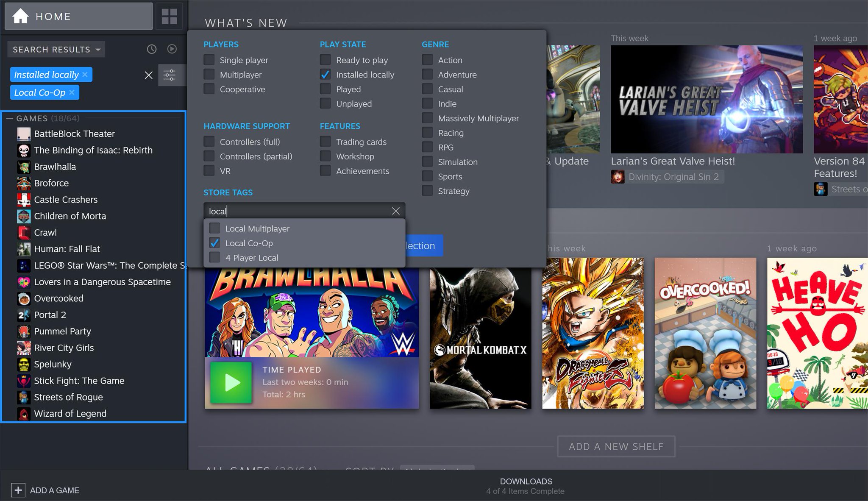Click the Broforce game icon
Screen dimensions: 868x501
point(24,183)
